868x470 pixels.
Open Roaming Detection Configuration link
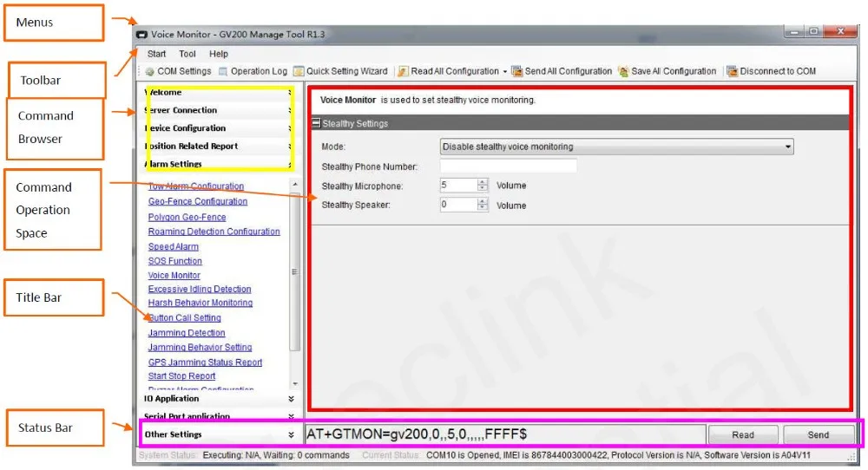point(214,232)
